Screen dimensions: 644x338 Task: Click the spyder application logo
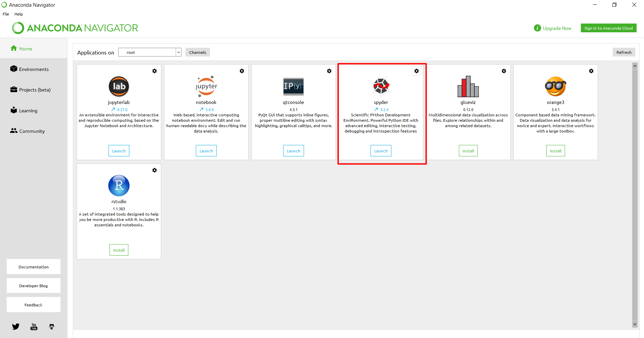click(381, 86)
